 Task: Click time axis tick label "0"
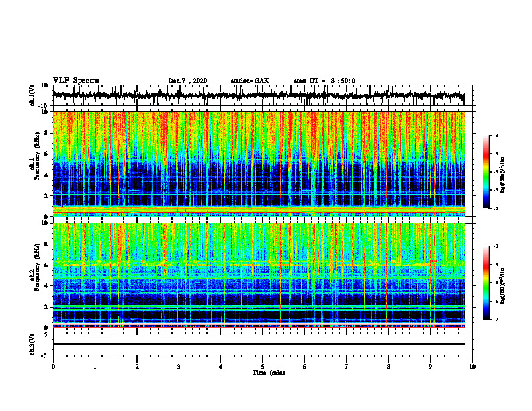pos(53,367)
